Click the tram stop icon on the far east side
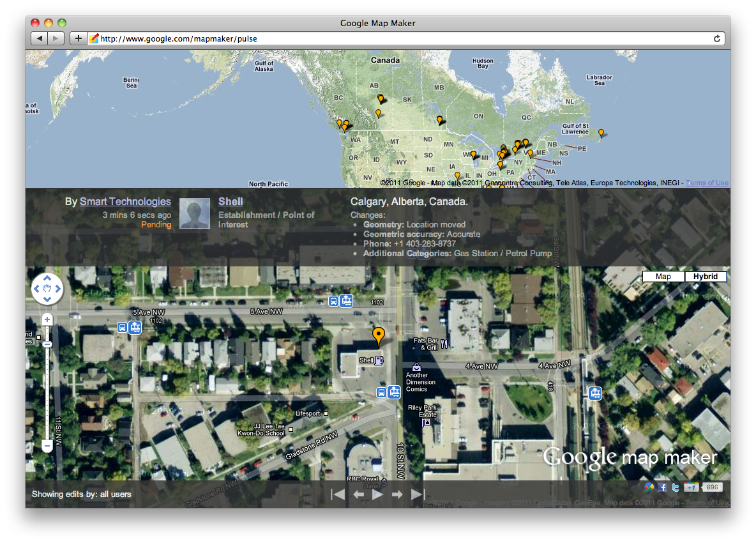The height and width of the screenshot is (543, 756). coord(596,394)
